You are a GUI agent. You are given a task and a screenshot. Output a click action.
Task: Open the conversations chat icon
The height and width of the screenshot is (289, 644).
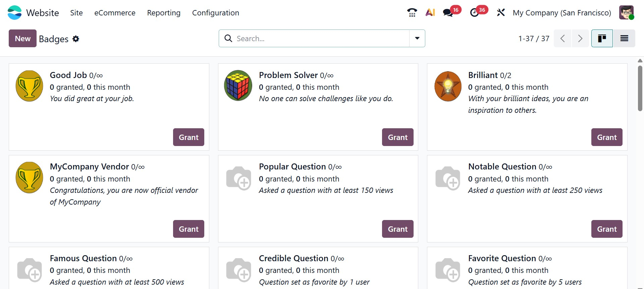pyautogui.click(x=448, y=13)
